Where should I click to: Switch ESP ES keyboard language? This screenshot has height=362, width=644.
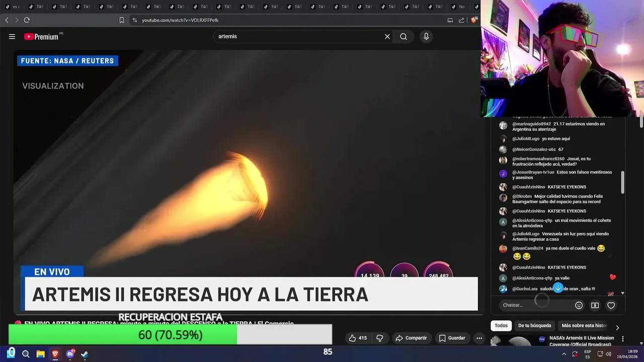[588, 354]
